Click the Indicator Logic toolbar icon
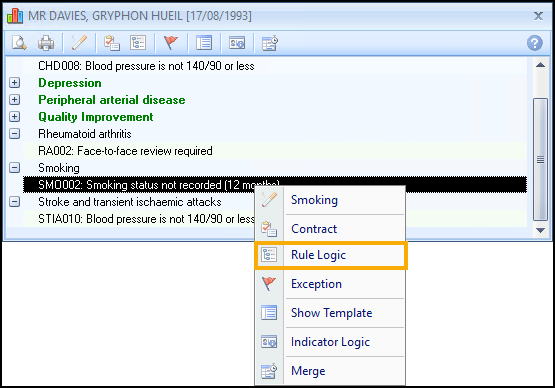Viewport: 555px width, 388px height. (237, 43)
